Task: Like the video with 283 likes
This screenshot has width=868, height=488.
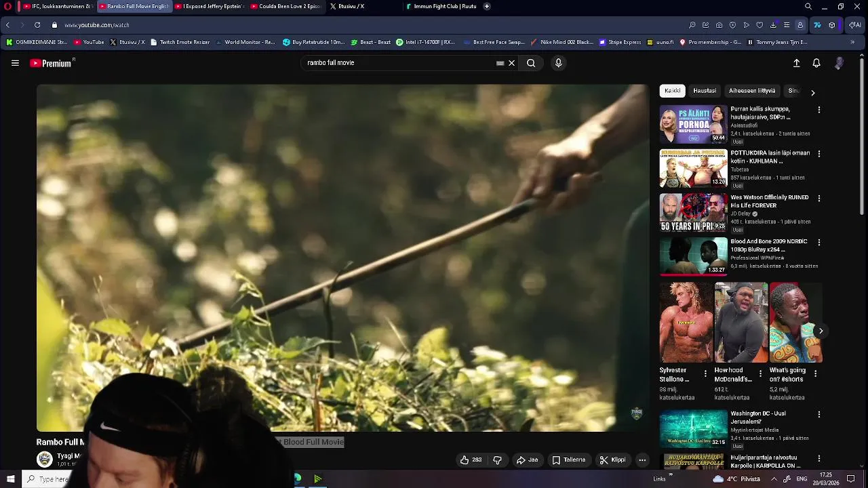Action: [x=471, y=460]
